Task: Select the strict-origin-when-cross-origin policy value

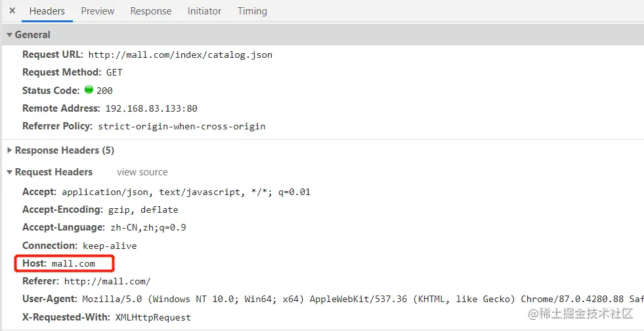Action: click(182, 127)
